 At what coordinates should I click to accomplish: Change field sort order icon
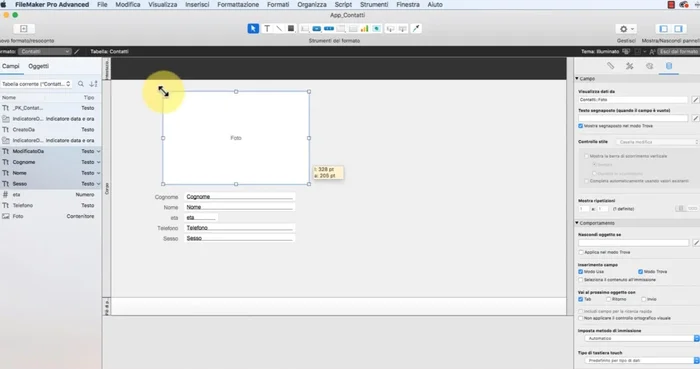[x=93, y=84]
